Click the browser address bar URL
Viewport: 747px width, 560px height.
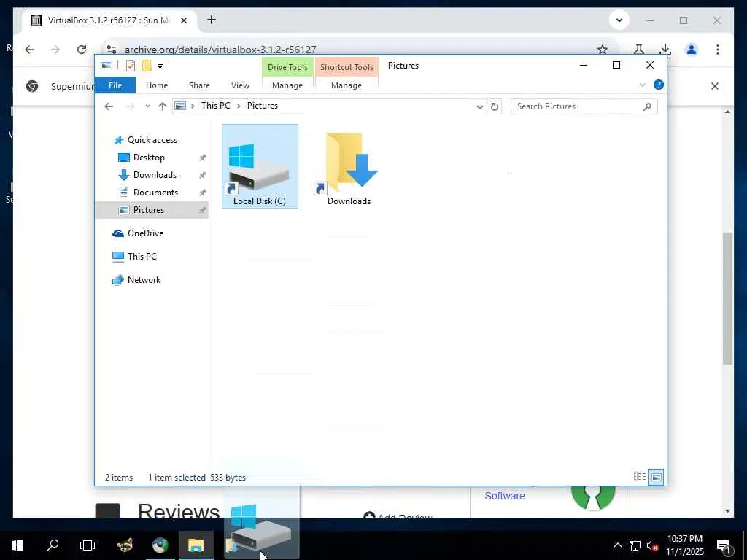coord(220,50)
